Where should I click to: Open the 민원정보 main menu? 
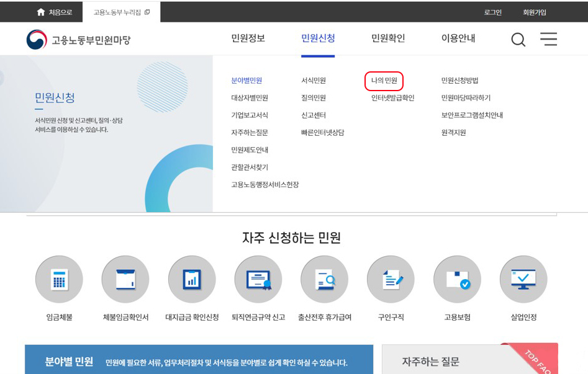(248, 38)
